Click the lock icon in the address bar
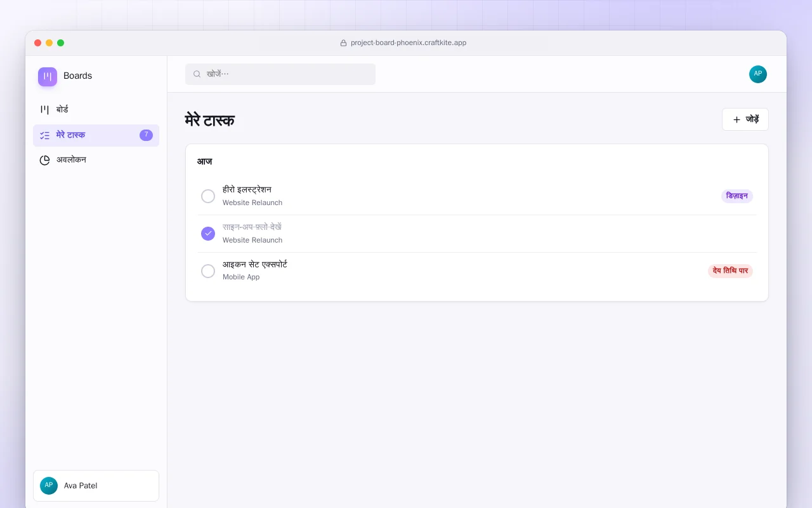 [344, 43]
